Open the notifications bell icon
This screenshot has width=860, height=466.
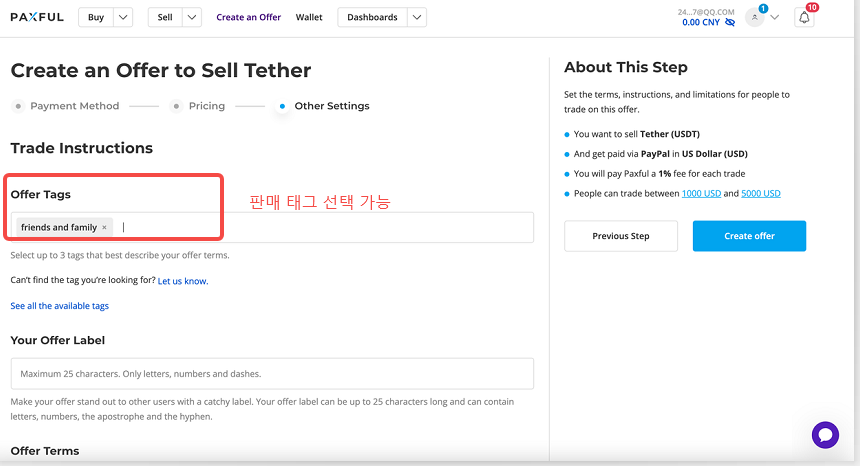click(x=804, y=18)
